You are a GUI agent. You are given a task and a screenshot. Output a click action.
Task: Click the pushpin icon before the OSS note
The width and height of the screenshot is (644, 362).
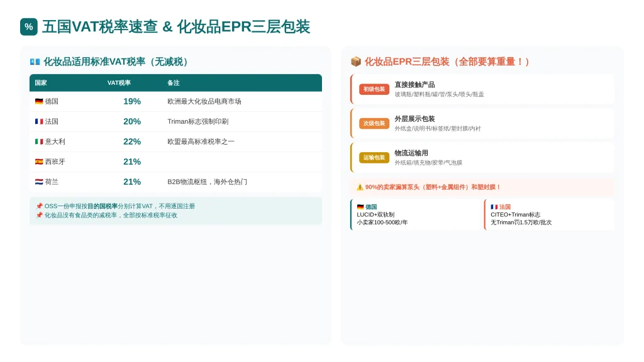(40, 206)
